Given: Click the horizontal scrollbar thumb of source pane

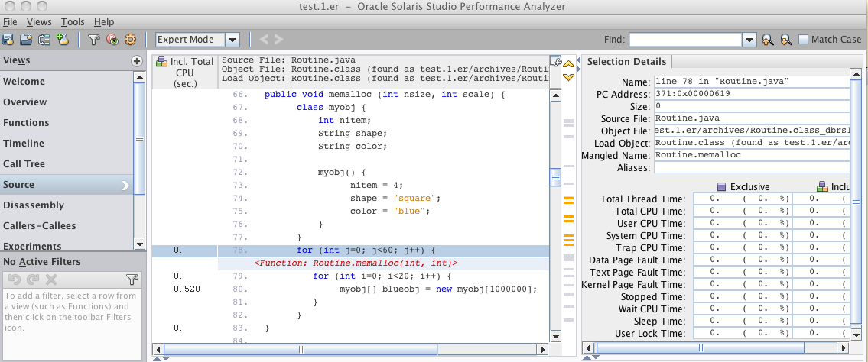Looking at the screenshot, I should click(300, 349).
